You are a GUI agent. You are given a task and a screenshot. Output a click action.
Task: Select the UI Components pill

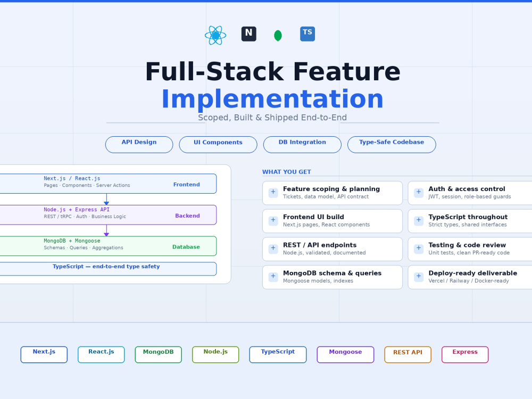coord(218,145)
